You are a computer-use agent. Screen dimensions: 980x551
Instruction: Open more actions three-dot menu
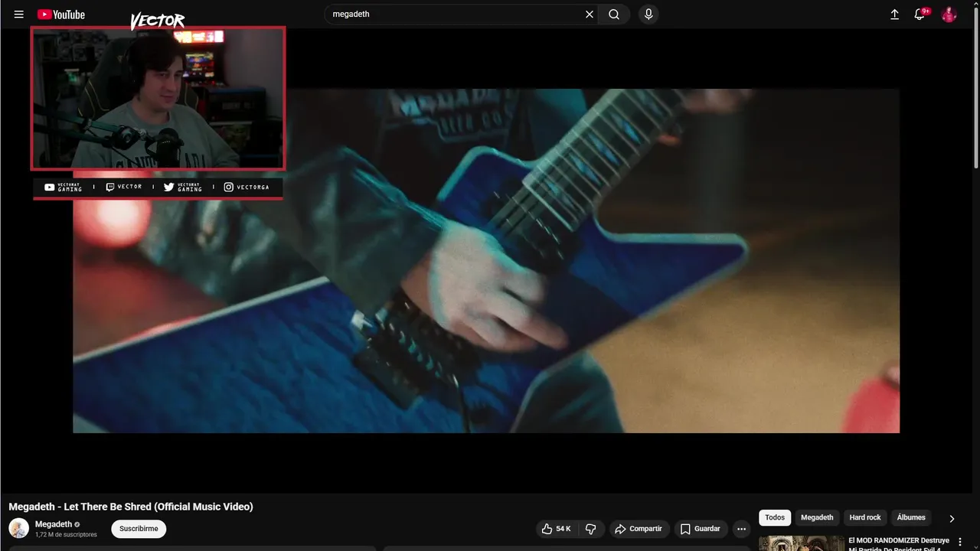(x=741, y=529)
